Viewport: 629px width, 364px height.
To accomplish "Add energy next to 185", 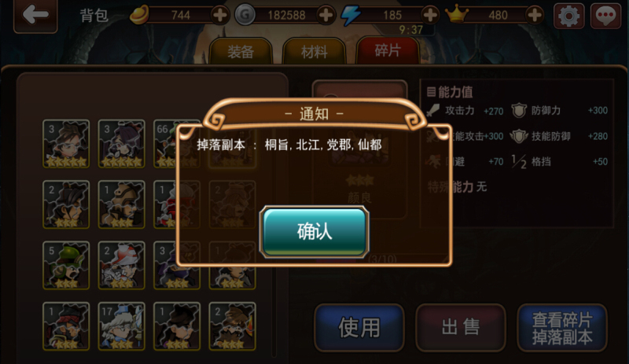I will tap(430, 15).
